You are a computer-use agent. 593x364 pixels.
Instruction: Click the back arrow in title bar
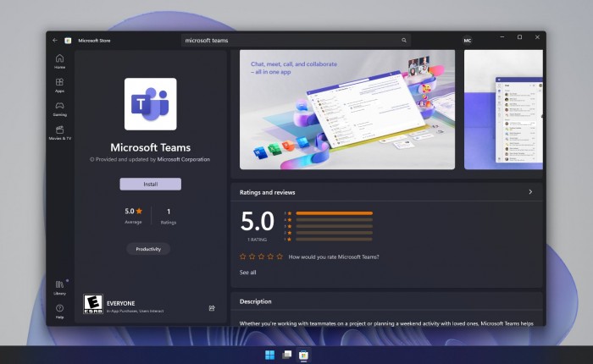[x=55, y=40]
